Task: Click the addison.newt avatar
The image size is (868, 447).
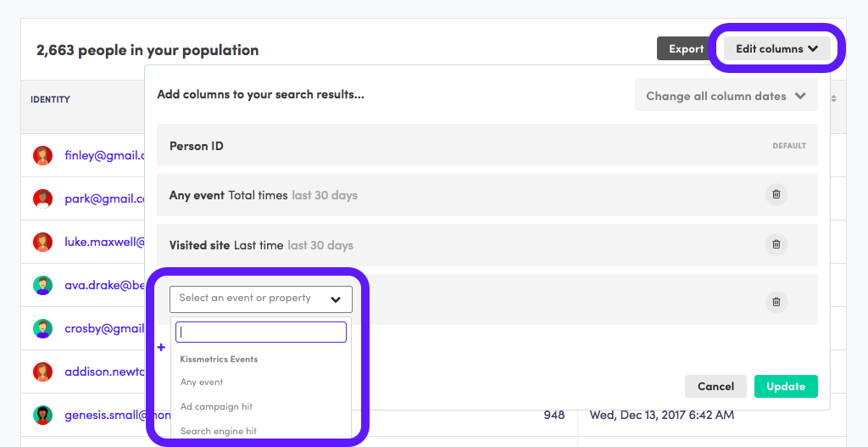Action: pos(42,372)
